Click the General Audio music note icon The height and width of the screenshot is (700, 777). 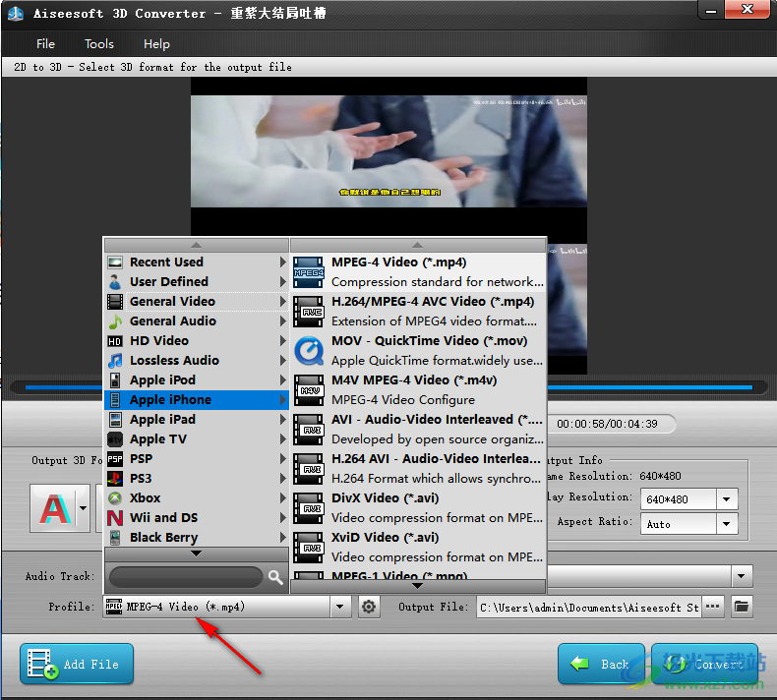click(x=115, y=321)
